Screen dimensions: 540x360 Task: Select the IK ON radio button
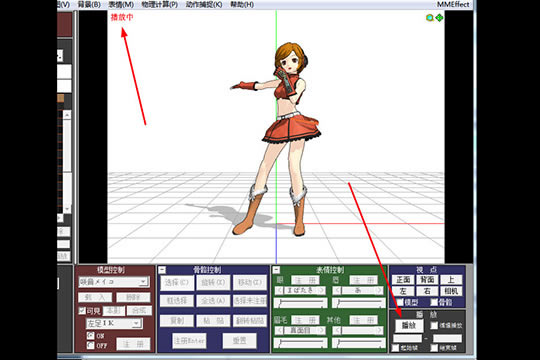point(90,335)
